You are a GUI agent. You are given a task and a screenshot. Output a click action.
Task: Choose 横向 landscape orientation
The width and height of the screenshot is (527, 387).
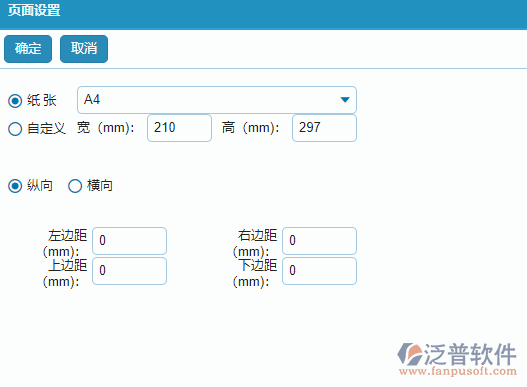point(75,186)
